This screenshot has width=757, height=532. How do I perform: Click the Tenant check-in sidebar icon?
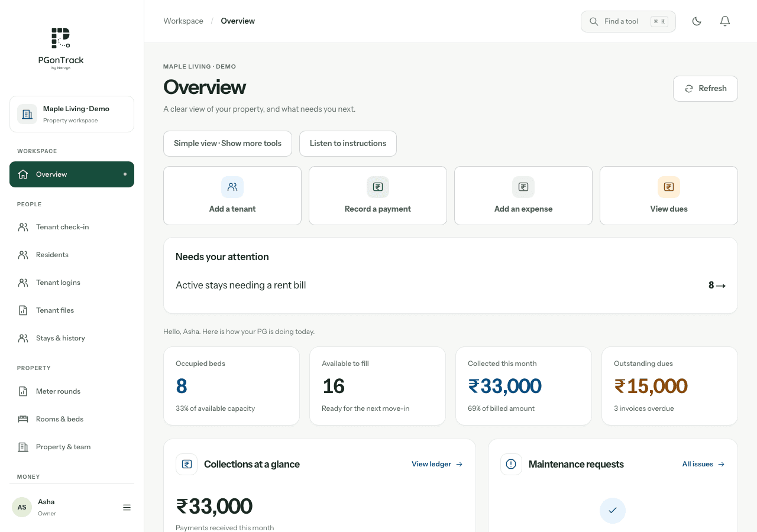23,227
